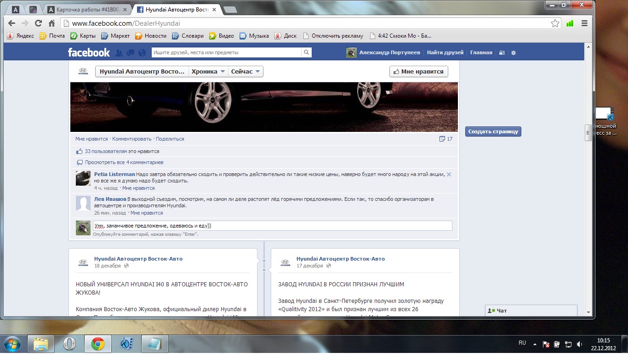
Task: Click Petia Listerman comment avatar
Action: (83, 178)
